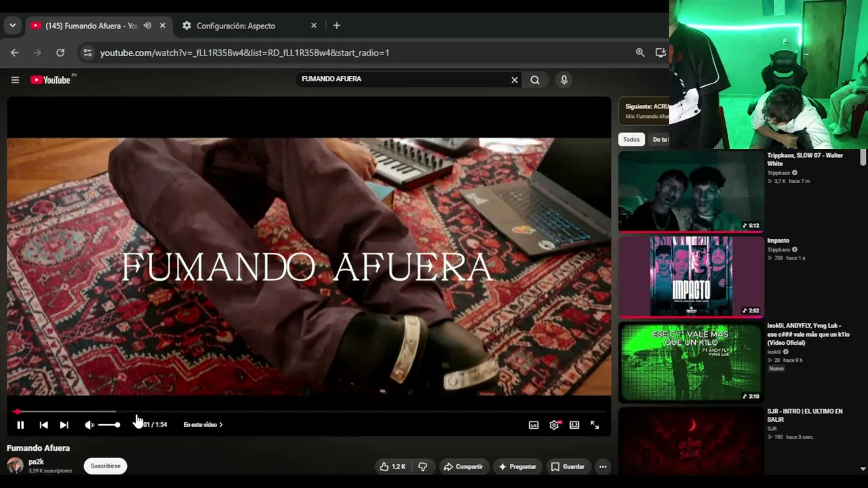Image resolution: width=868 pixels, height=488 pixels.
Task: Click the 'Fumando Afuera' video title text
Action: point(38,448)
